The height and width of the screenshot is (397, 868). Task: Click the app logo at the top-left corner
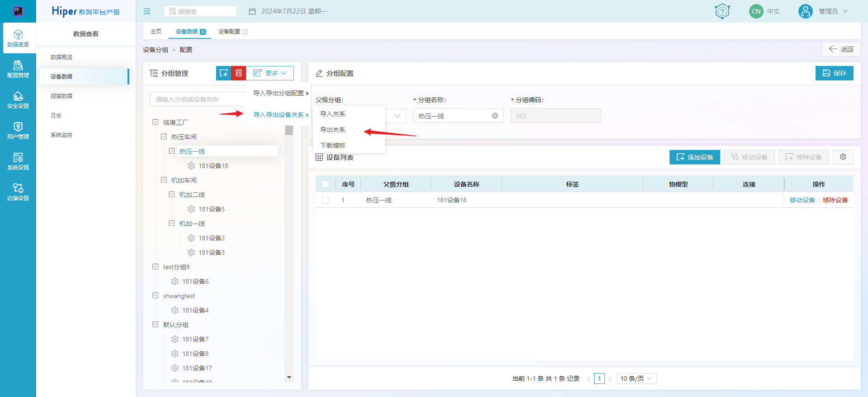coord(18,11)
